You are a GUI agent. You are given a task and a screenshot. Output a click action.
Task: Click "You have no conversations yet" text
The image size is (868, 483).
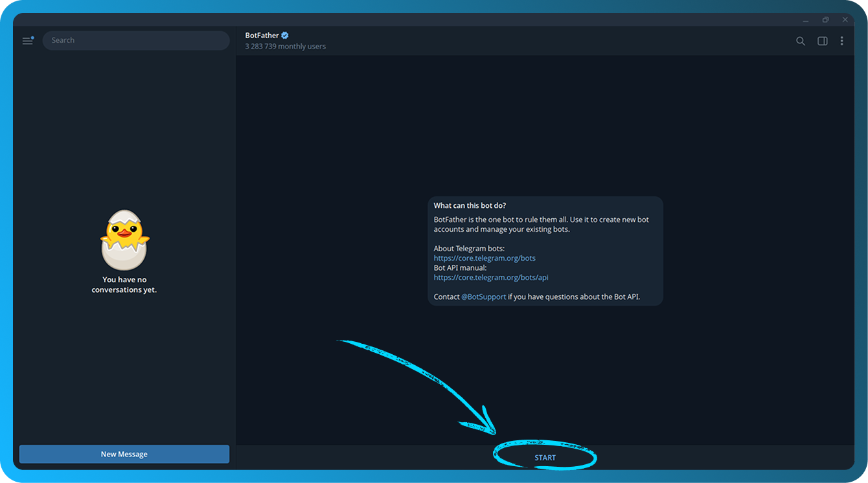tap(124, 285)
